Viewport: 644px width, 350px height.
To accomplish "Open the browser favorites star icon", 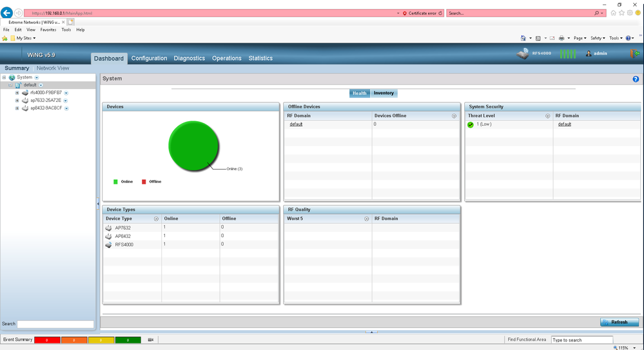I will (622, 13).
